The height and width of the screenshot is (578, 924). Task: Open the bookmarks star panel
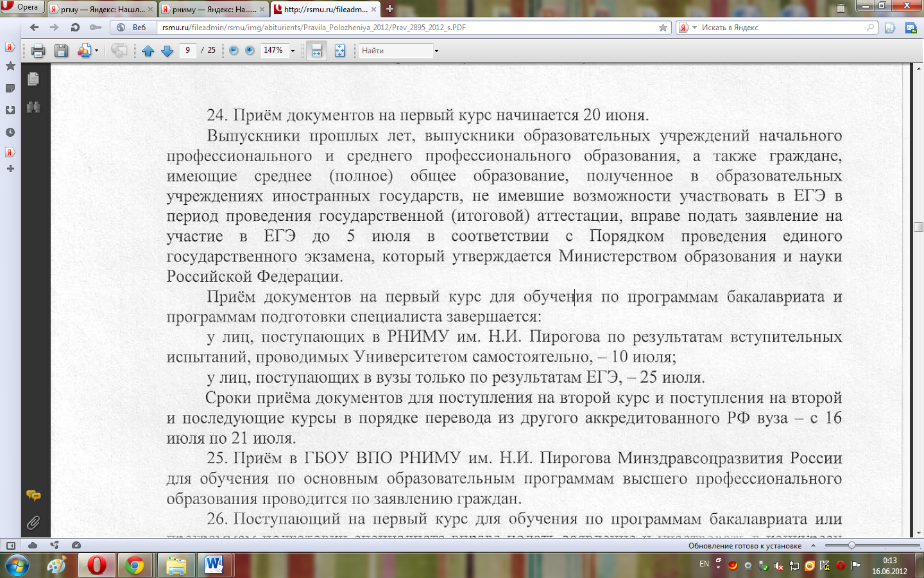point(10,66)
